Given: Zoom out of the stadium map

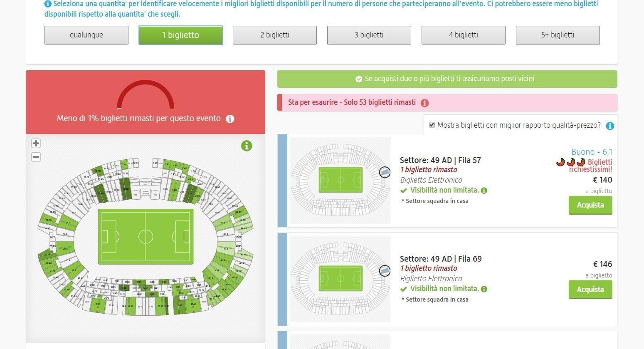Looking at the screenshot, I should point(36,157).
